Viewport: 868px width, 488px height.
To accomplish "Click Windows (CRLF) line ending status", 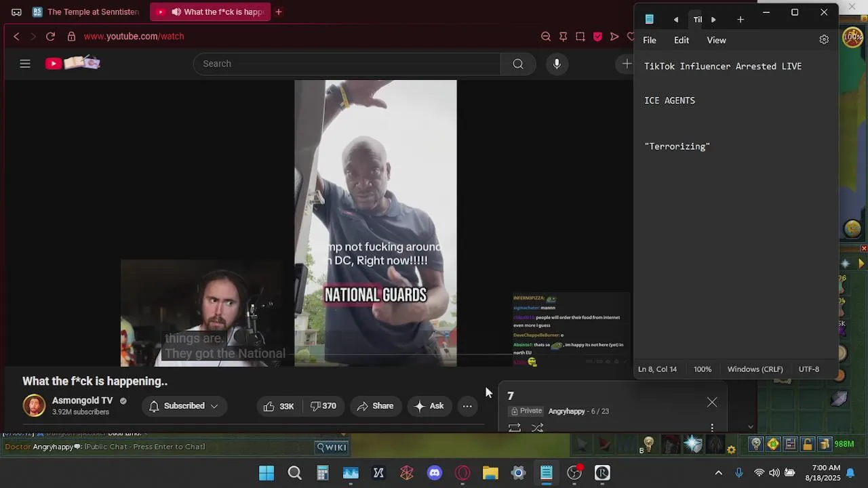I will [755, 369].
